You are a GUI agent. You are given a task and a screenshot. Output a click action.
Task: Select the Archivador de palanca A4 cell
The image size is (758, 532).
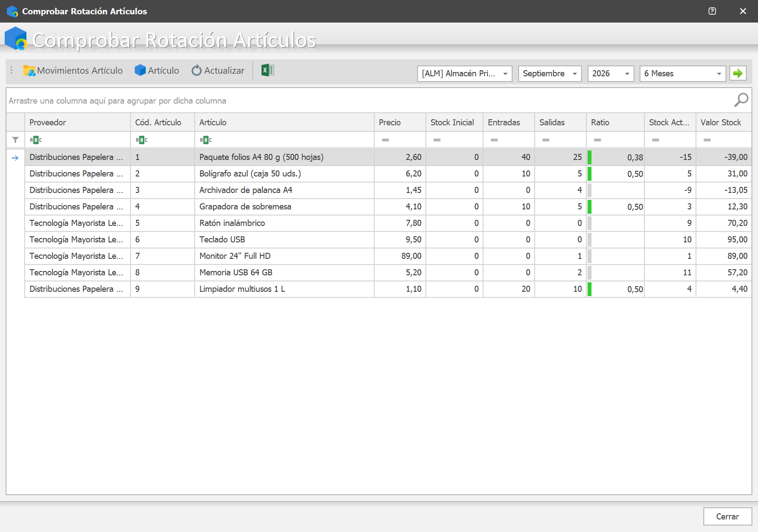[284, 190]
